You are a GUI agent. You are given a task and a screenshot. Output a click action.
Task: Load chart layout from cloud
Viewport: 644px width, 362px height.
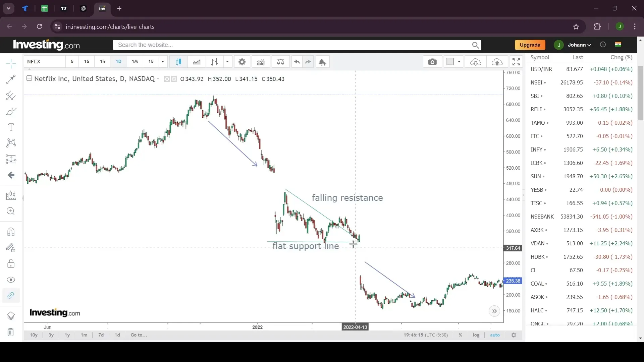click(x=476, y=62)
